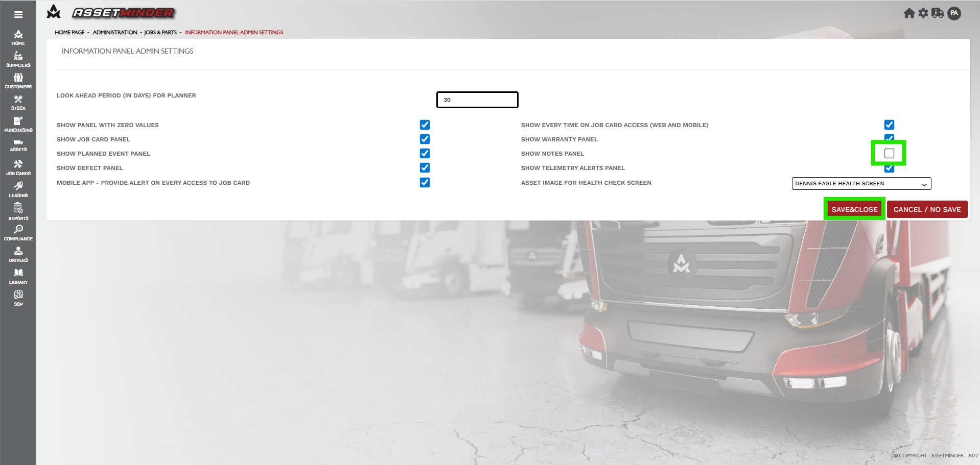The width and height of the screenshot is (980, 465).
Task: Go to Jobs & Parts breadcrumb item
Action: [x=160, y=33]
